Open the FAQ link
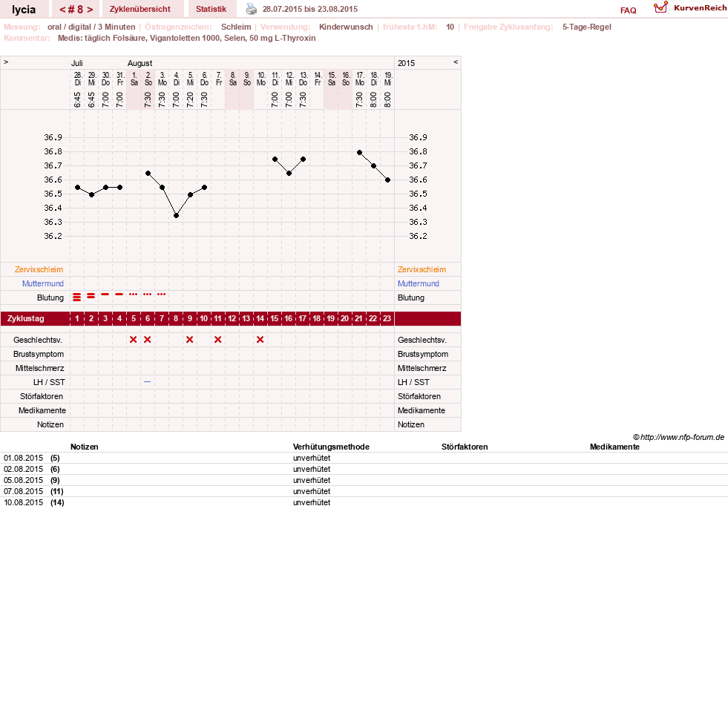The height and width of the screenshot is (713, 728). click(628, 10)
